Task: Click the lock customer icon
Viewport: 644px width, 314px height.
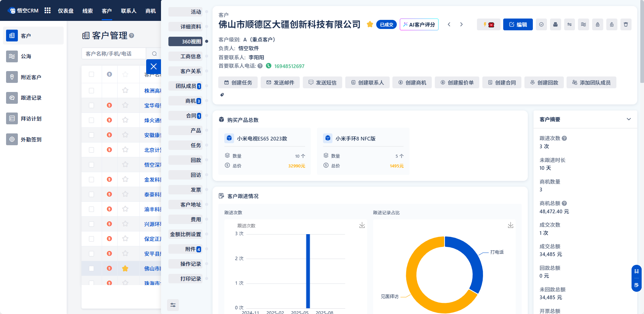Action: tap(598, 25)
